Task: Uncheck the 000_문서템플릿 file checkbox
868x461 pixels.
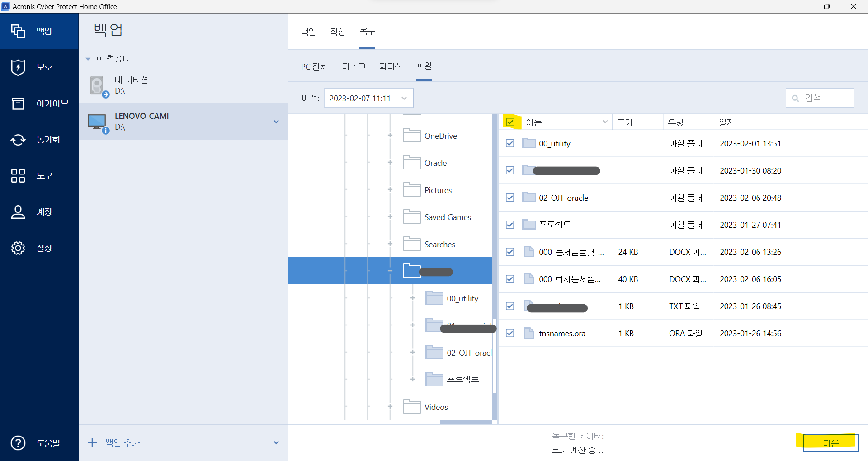Action: click(x=510, y=252)
